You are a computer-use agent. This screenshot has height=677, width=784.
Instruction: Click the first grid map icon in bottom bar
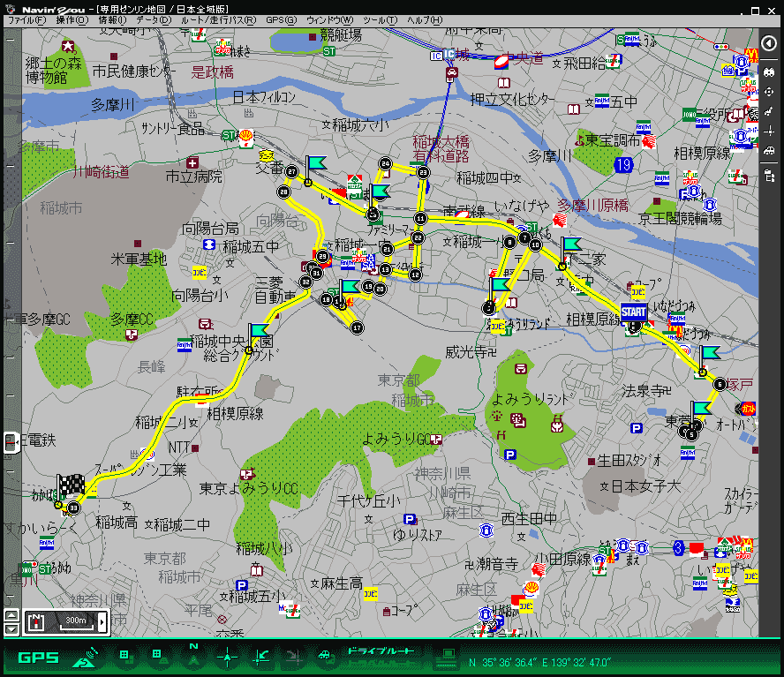pyautogui.click(x=124, y=656)
